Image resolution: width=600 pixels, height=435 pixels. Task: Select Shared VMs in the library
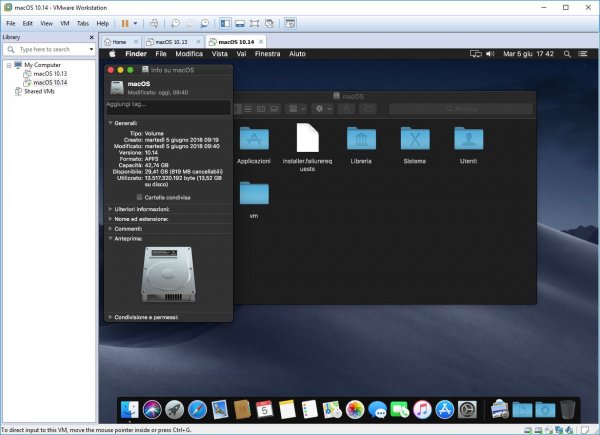[x=39, y=91]
